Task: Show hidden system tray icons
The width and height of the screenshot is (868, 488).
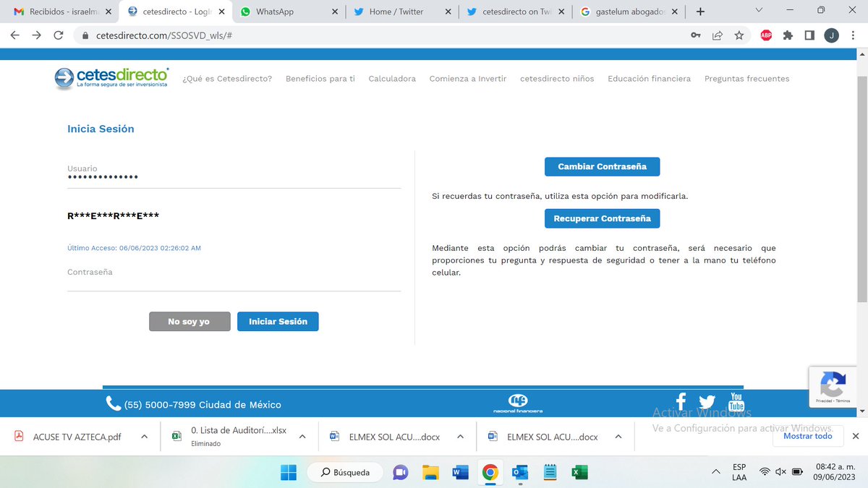Action: click(716, 472)
